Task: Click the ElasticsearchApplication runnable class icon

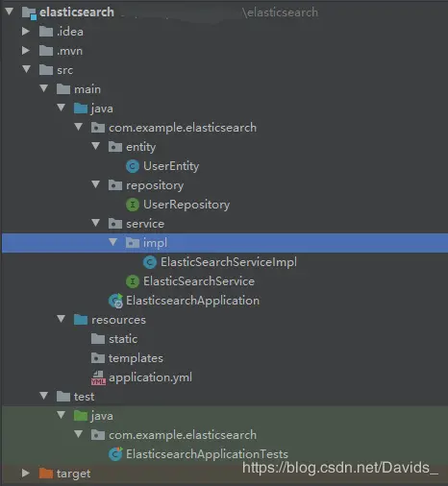Action: point(115,301)
